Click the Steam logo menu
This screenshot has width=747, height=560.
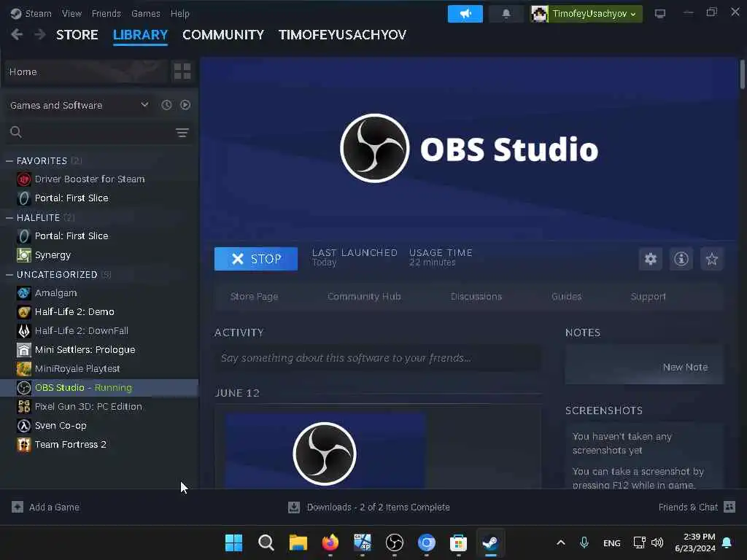pos(16,13)
